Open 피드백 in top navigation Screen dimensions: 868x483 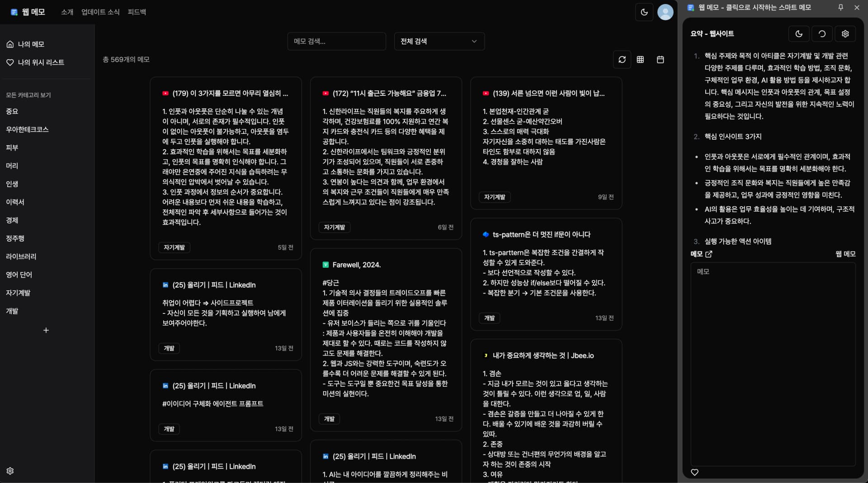[137, 12]
